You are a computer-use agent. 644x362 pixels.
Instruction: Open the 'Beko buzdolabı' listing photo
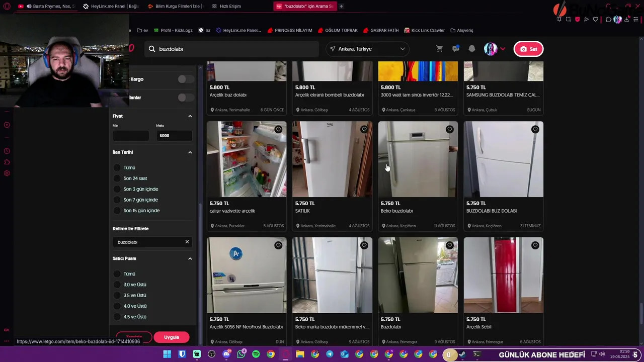(418, 159)
